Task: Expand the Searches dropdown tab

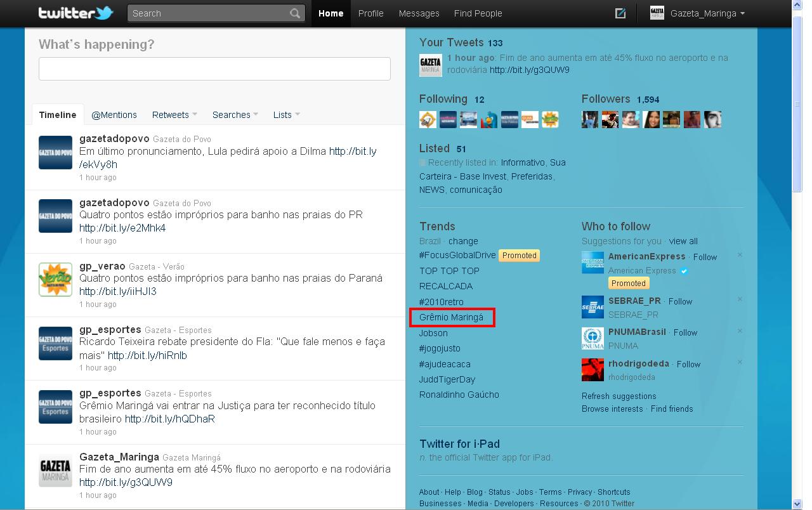Action: (x=235, y=115)
